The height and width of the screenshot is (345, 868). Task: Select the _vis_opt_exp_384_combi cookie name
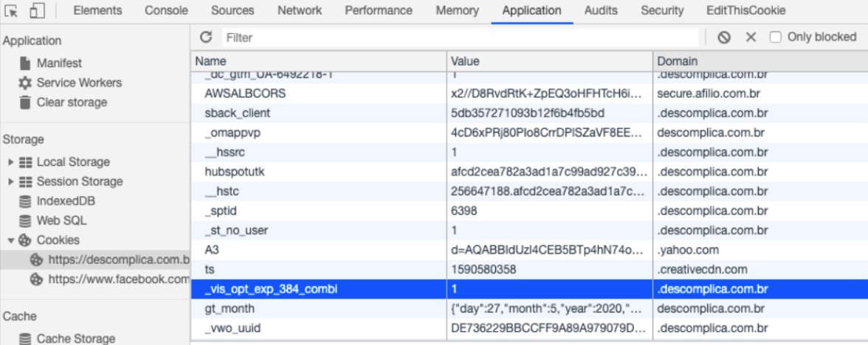[x=271, y=289]
